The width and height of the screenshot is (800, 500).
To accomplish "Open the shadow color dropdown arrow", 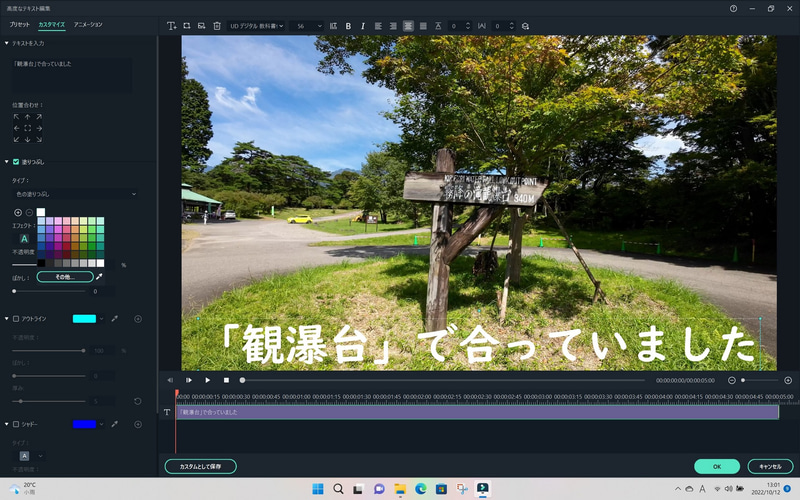I will (x=102, y=424).
